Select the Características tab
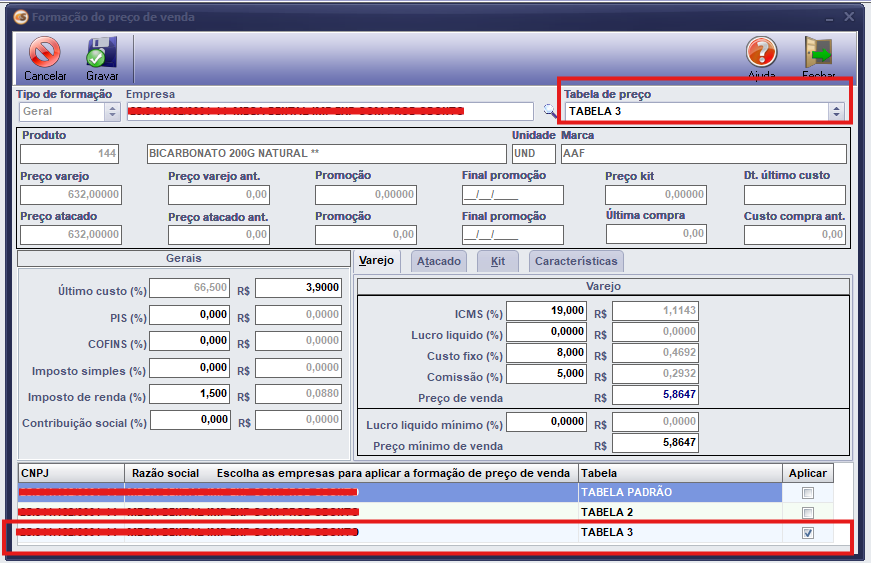Image resolution: width=871 pixels, height=563 pixels. tap(576, 261)
